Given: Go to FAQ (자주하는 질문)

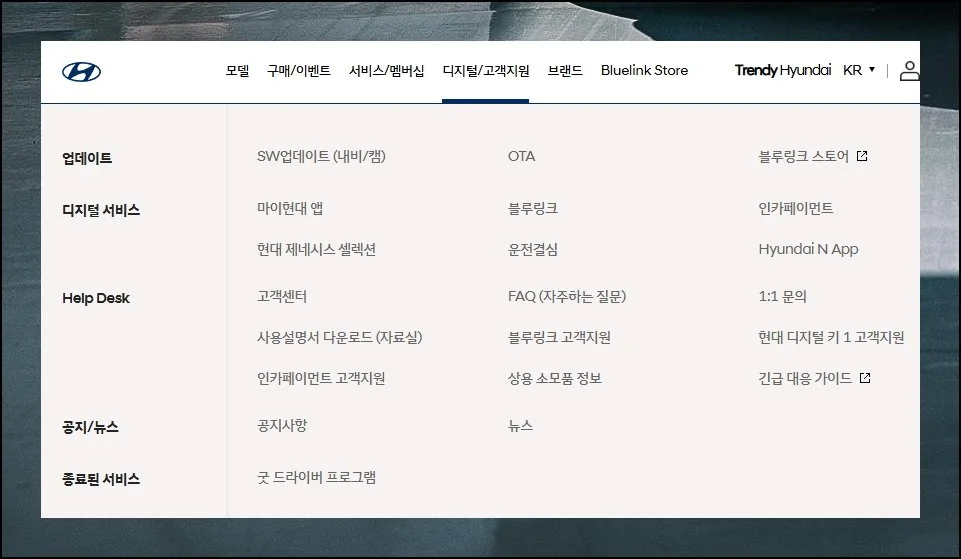Looking at the screenshot, I should pyautogui.click(x=566, y=296).
